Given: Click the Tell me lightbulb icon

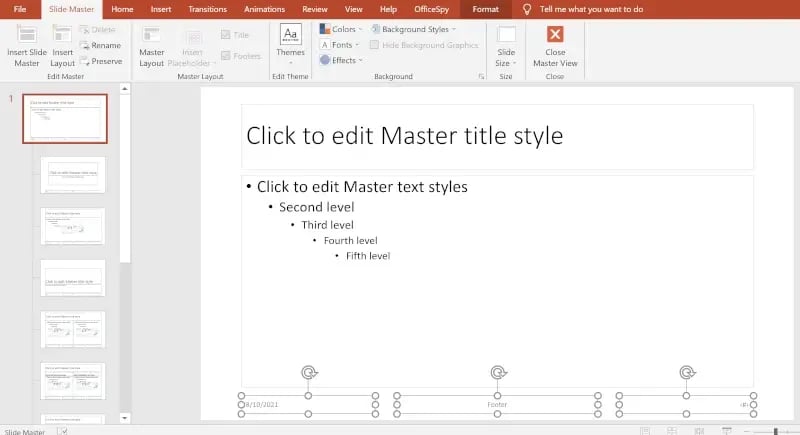Looking at the screenshot, I should tap(527, 9).
